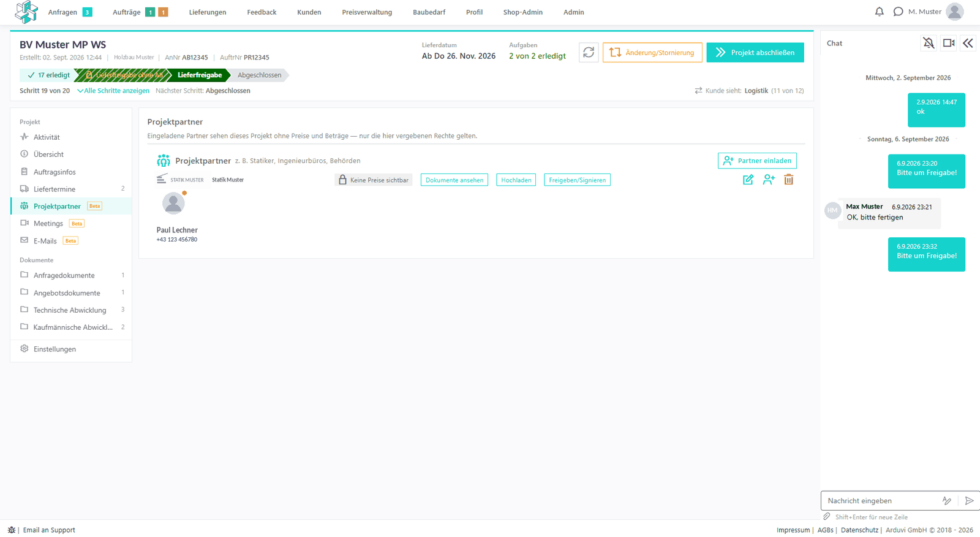Open the Datenschutz link
This screenshot has height=537, width=980.
click(859, 530)
